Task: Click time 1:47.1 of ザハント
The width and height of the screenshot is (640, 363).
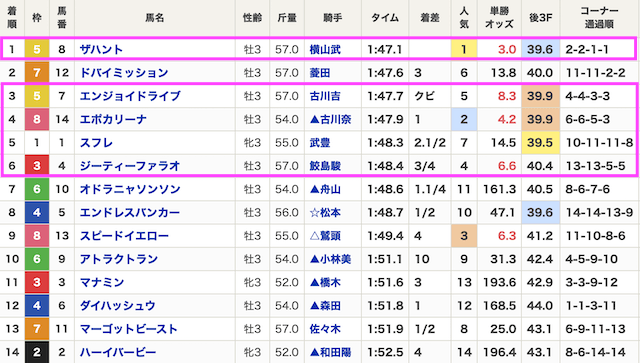Action: point(384,49)
